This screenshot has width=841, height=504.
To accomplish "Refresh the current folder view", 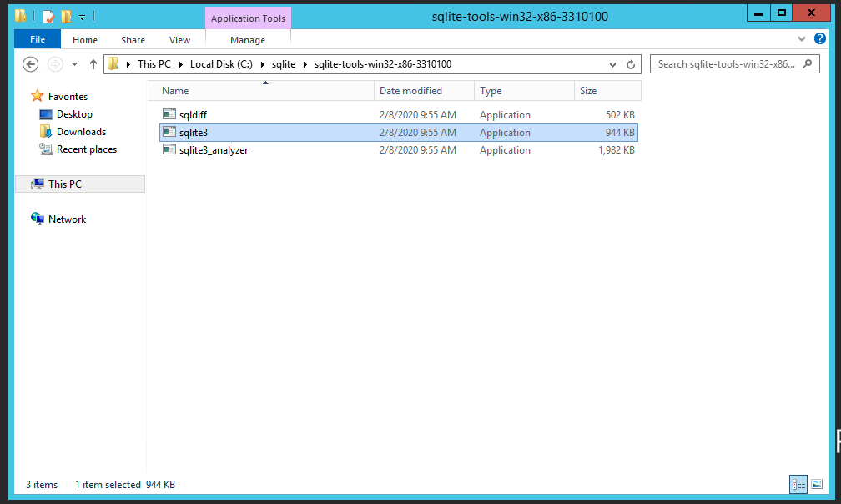I will click(x=631, y=64).
